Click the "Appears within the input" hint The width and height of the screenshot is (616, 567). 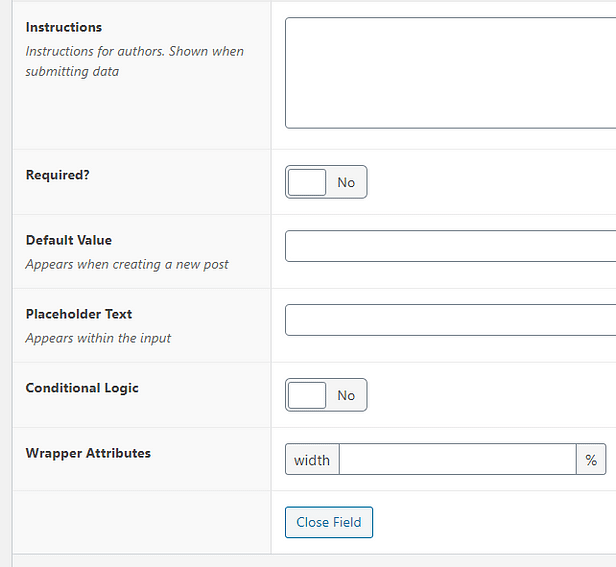98,338
